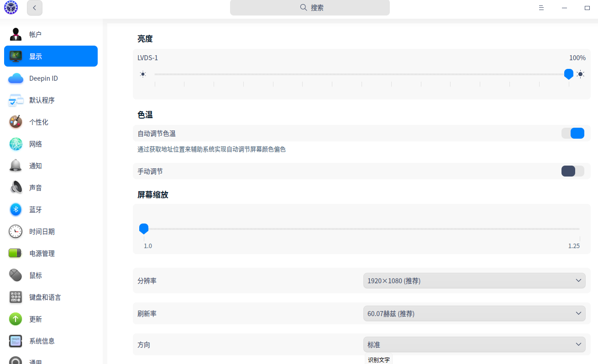
Task: Set screen scaling to 1.25 on slider track
Action: pyautogui.click(x=580, y=229)
